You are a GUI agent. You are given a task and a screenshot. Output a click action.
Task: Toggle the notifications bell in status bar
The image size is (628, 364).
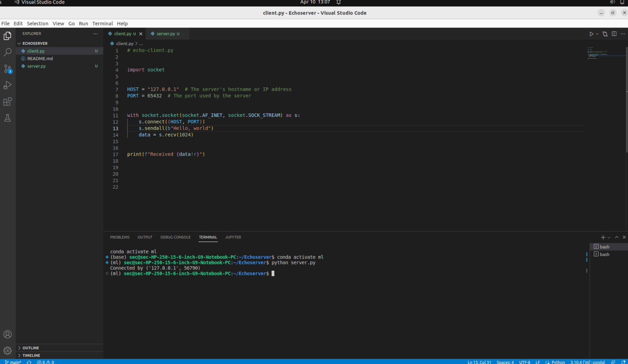click(x=624, y=362)
